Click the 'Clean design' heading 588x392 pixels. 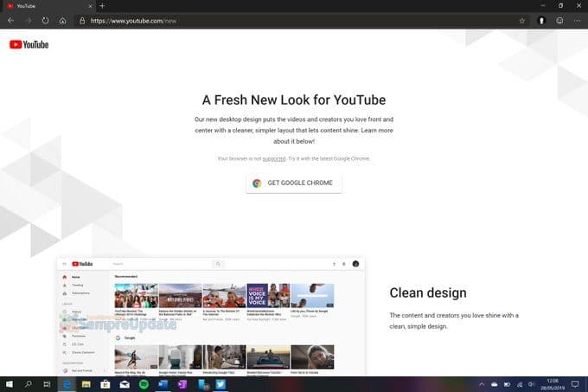click(428, 292)
